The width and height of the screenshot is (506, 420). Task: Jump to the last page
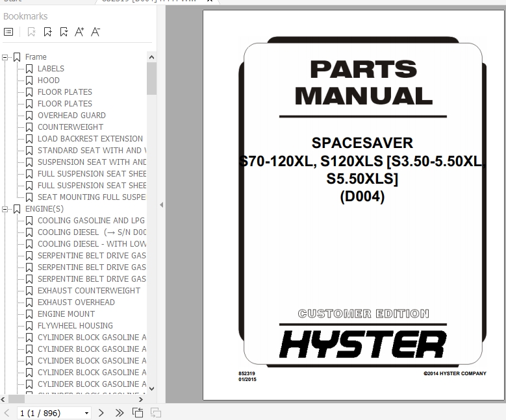[x=120, y=413]
